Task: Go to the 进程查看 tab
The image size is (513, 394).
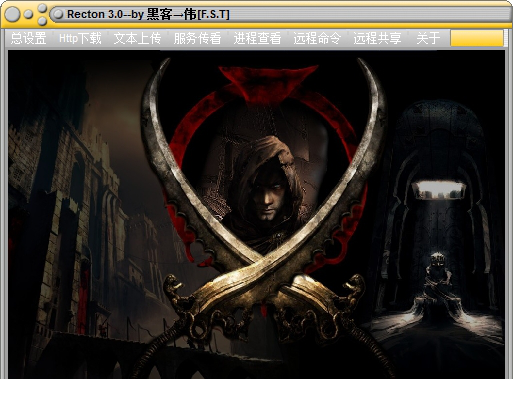Action: pos(257,38)
